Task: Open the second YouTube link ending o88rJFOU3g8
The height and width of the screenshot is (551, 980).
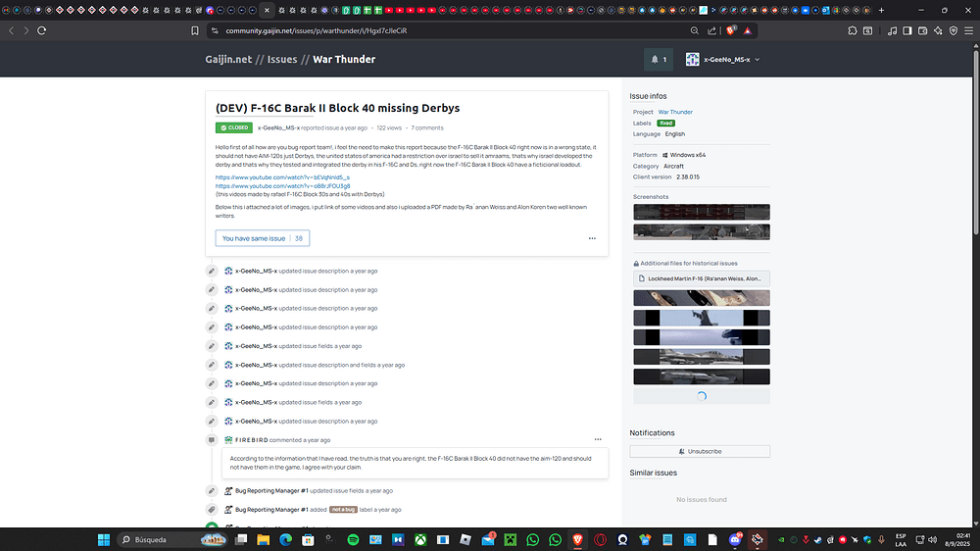Action: [282, 185]
